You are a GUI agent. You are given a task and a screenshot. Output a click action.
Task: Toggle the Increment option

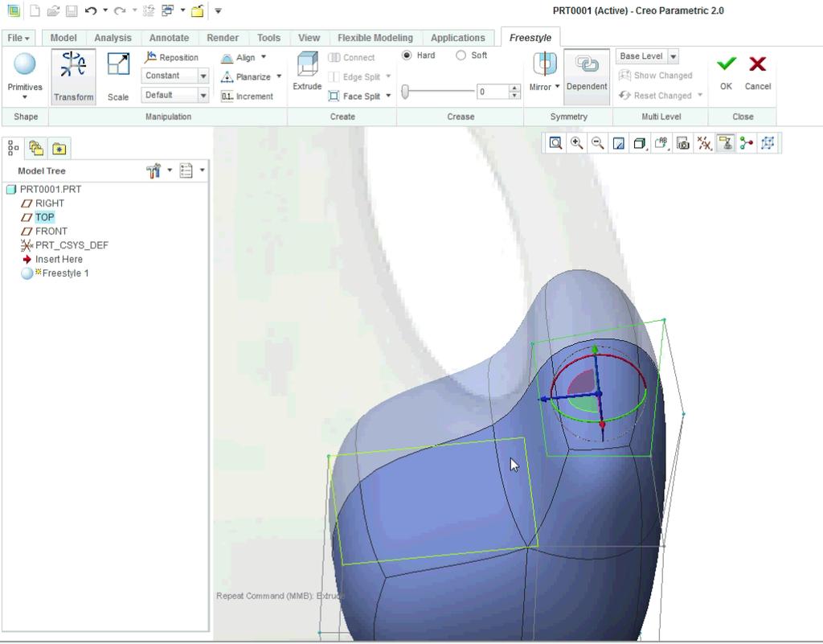(x=248, y=96)
